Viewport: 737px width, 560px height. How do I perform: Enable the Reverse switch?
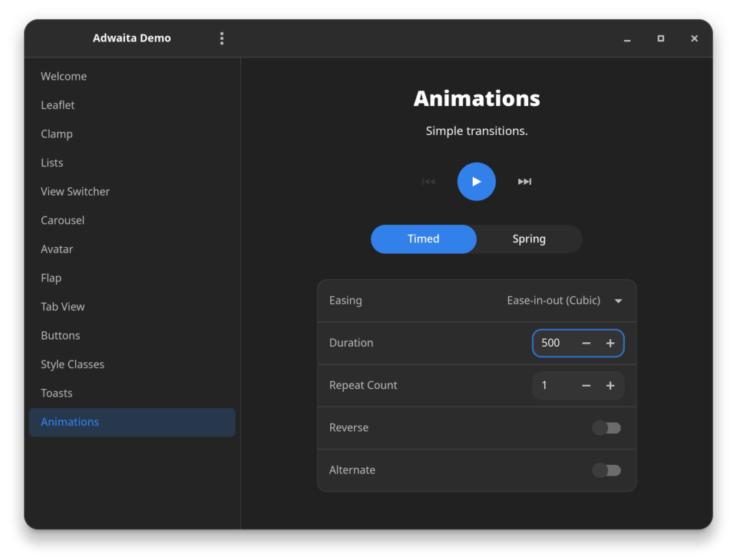606,428
